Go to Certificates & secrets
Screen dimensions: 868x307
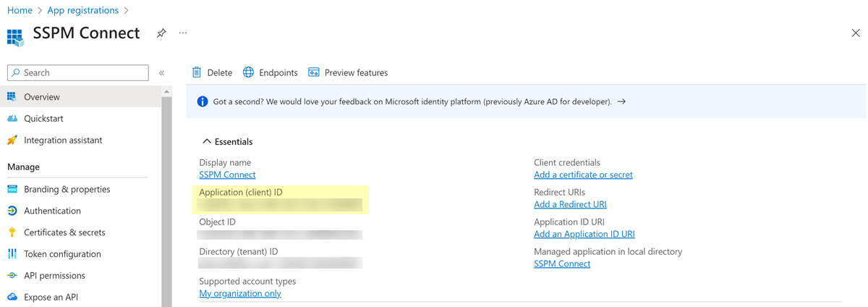[x=64, y=232]
